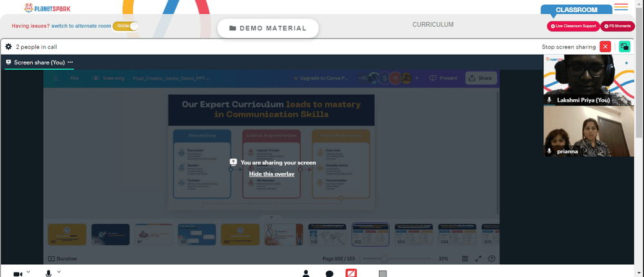Click Canva fullscreen expand icon
The image size is (644, 277).
[x=478, y=258]
